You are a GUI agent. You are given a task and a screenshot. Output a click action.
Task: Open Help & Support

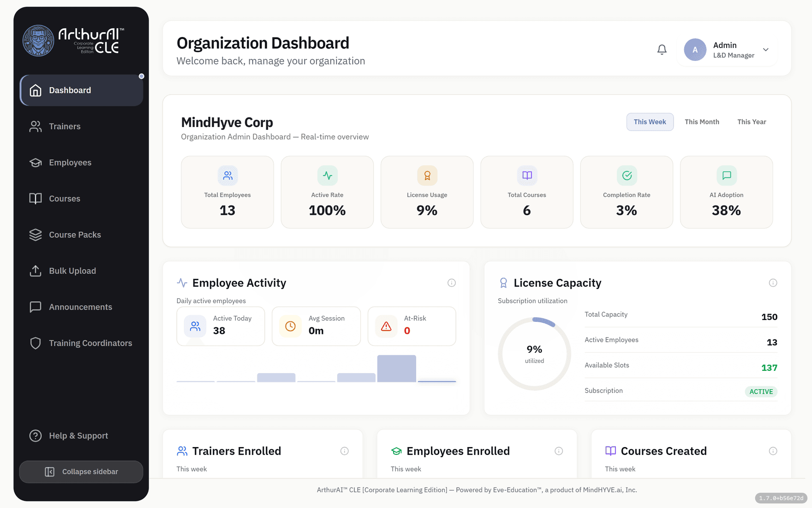(81, 435)
